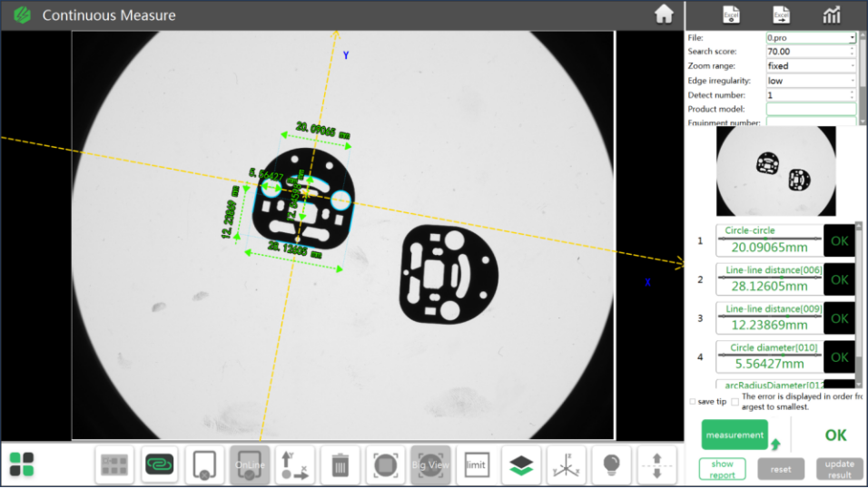The image size is (868, 488).
Task: Click the results list scrollbar
Action: 859,305
